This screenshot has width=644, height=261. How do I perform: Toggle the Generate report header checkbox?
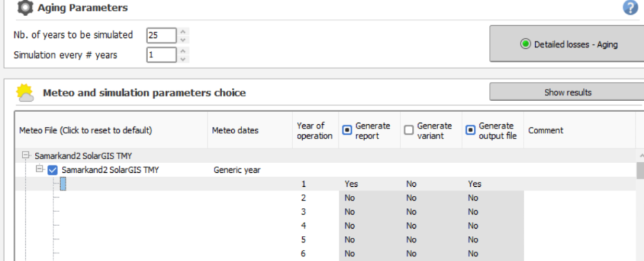coord(346,130)
